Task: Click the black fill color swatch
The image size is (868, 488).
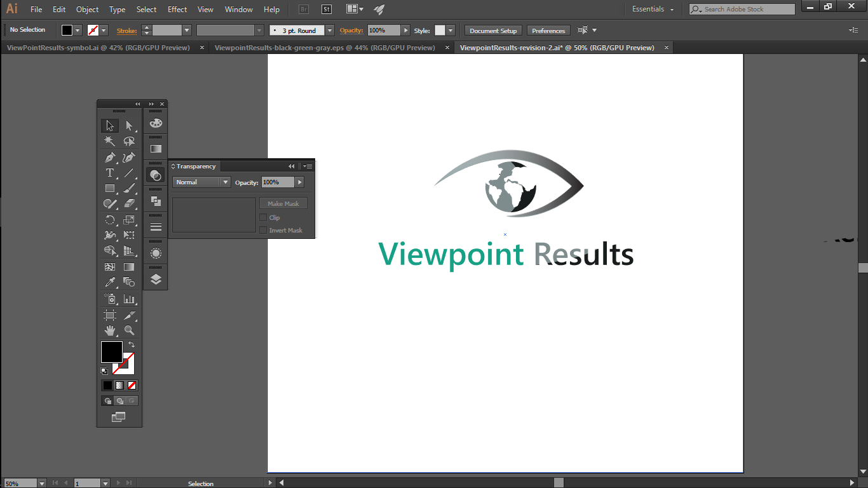Action: 111,351
